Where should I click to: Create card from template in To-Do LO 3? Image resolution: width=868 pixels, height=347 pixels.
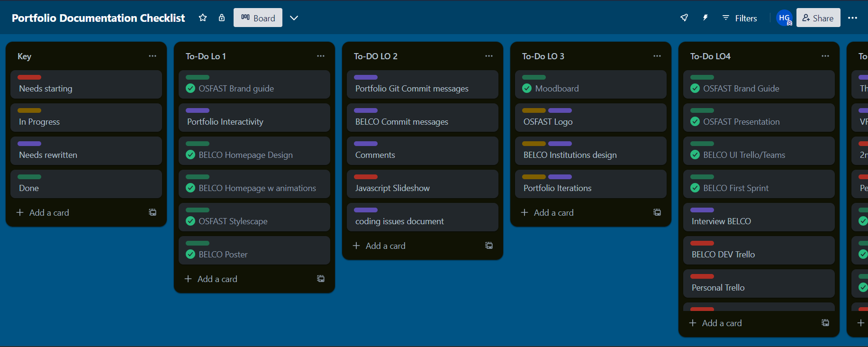(x=657, y=212)
